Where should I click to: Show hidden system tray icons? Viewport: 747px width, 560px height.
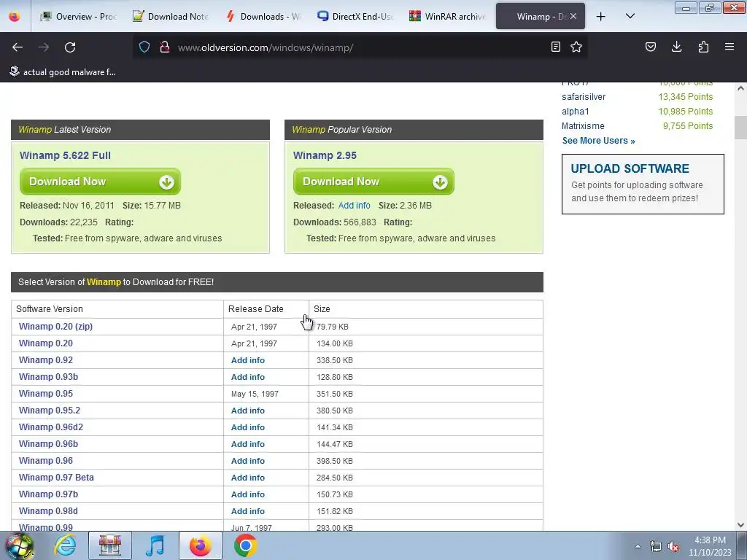click(x=638, y=546)
